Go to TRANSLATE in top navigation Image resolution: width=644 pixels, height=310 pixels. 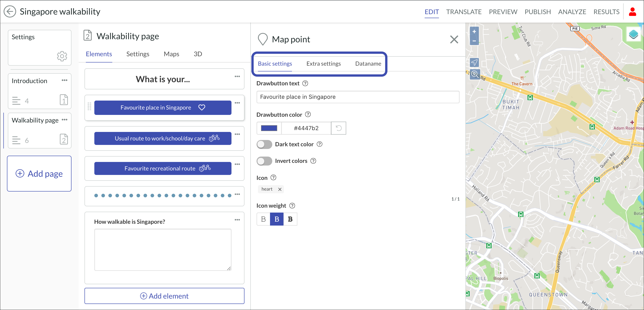[x=464, y=12]
